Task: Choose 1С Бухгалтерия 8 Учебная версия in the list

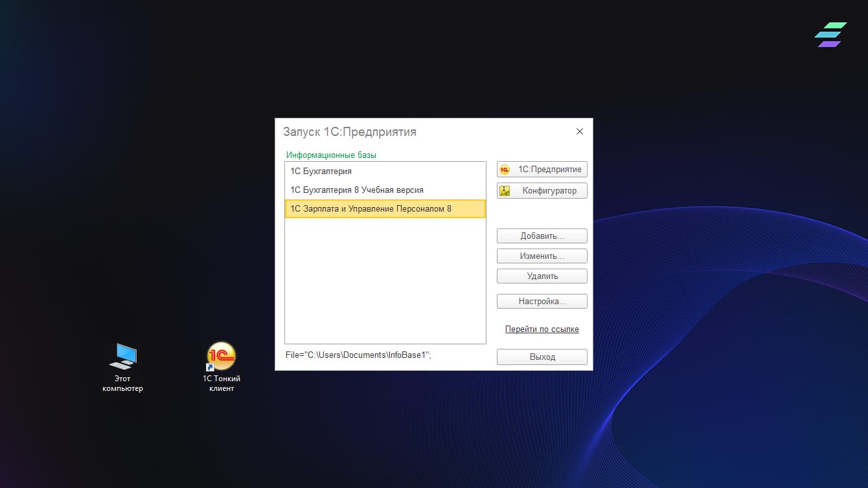Action: click(357, 190)
